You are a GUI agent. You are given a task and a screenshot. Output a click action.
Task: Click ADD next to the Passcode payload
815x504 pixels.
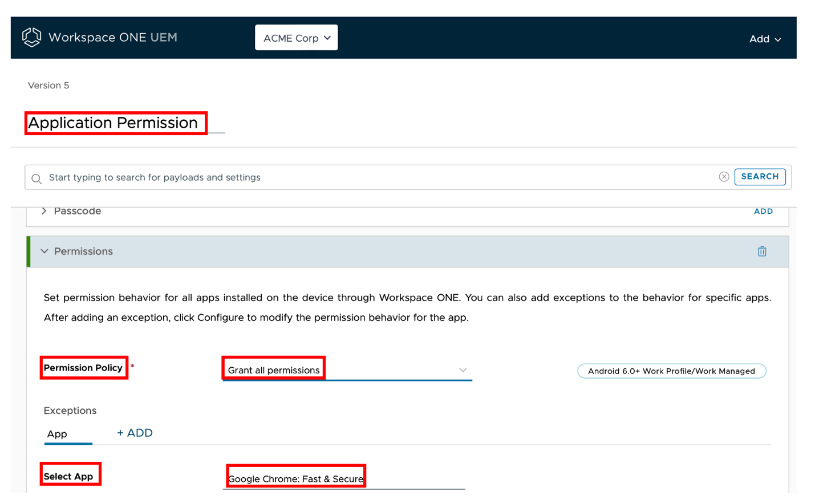click(763, 210)
